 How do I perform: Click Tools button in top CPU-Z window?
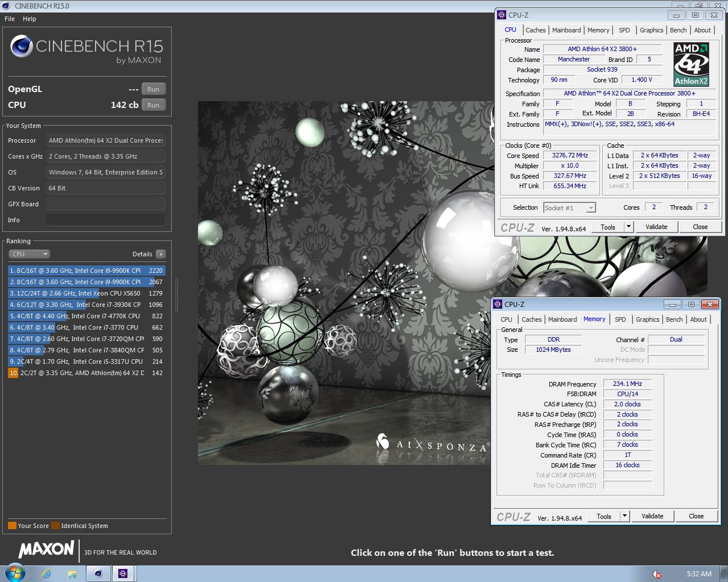(x=608, y=227)
